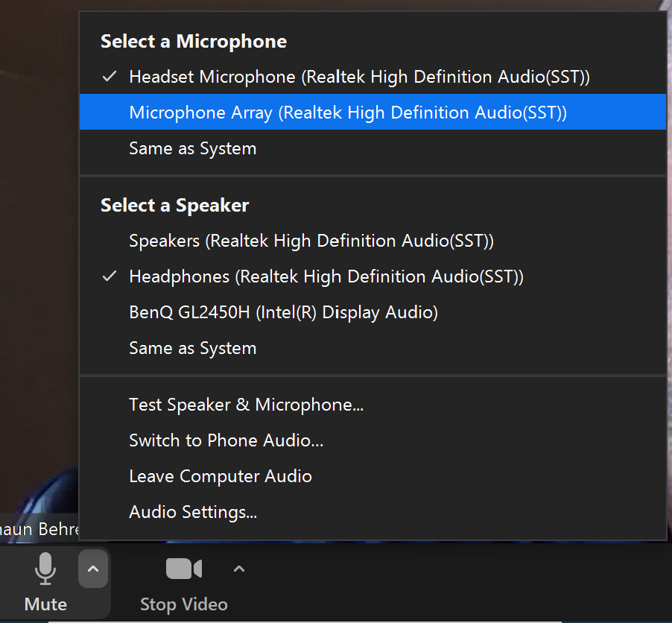The height and width of the screenshot is (623, 672).
Task: Click the Select a Speaker heading
Action: (x=174, y=206)
